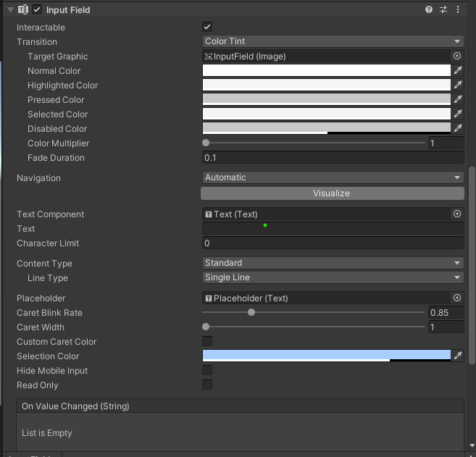Click the Color Multiplier number field
Image resolution: width=476 pixels, height=457 pixels.
coord(446,143)
